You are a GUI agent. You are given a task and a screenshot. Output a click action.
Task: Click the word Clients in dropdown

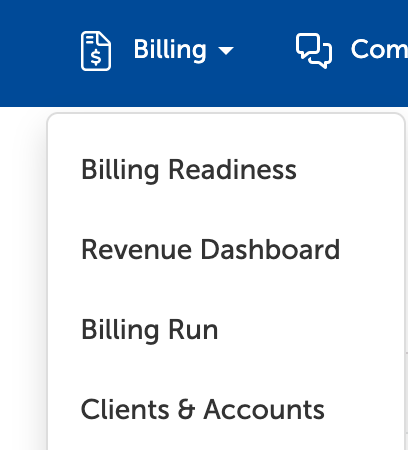125,409
